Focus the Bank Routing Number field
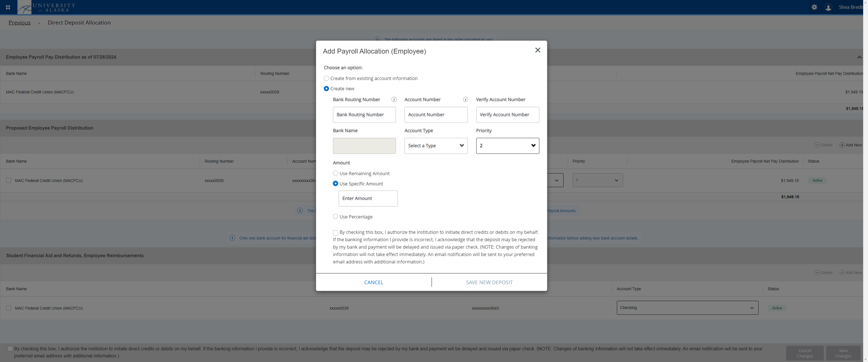Viewport: 868px width, 362px height. [364, 115]
